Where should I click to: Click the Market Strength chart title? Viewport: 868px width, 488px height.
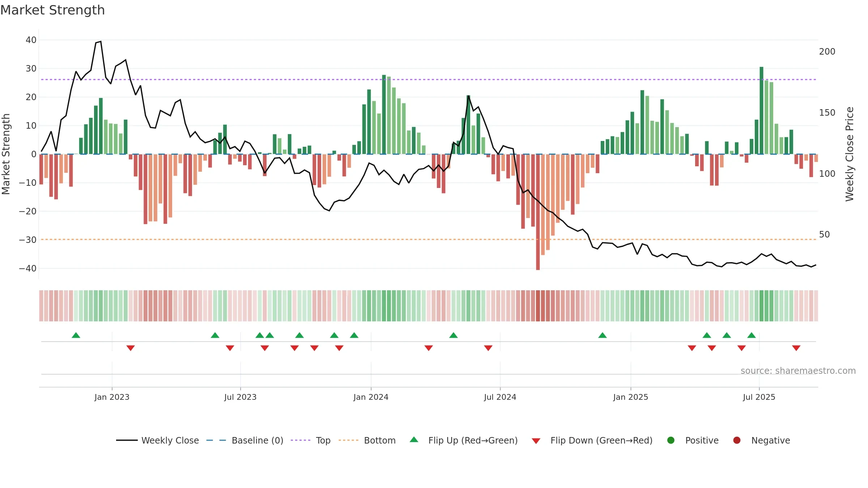point(52,10)
